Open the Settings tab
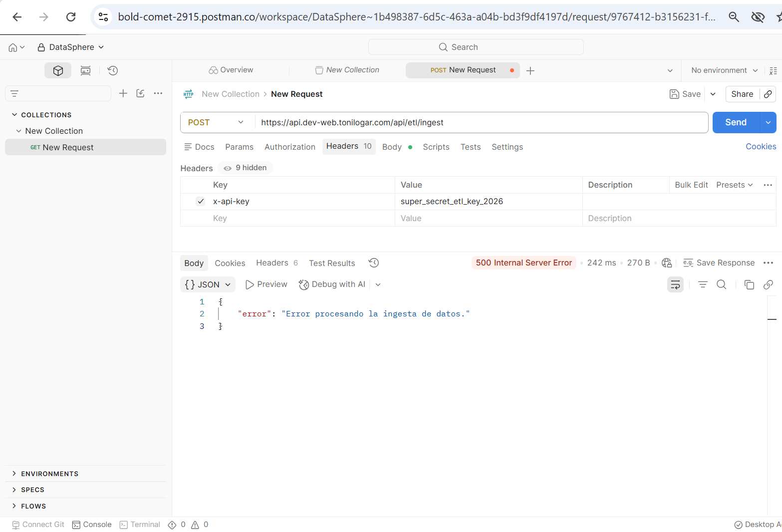 point(508,147)
